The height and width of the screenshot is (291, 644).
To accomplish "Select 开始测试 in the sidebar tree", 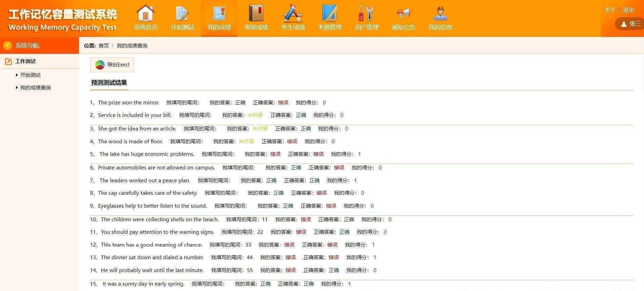I will click(x=30, y=75).
